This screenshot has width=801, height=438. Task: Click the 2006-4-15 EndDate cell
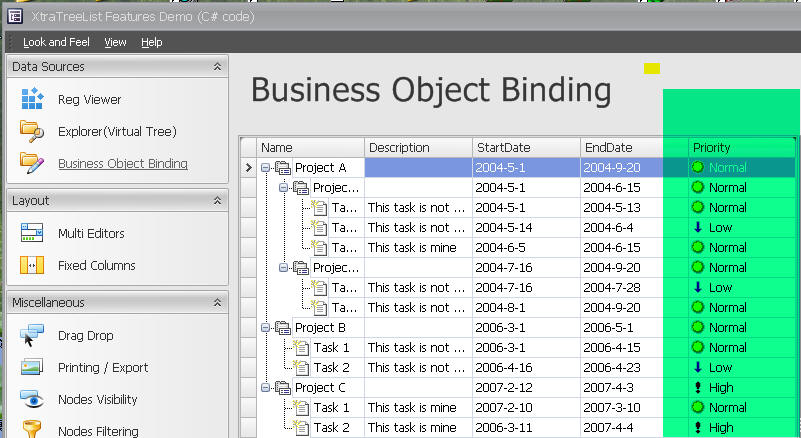[x=634, y=348]
